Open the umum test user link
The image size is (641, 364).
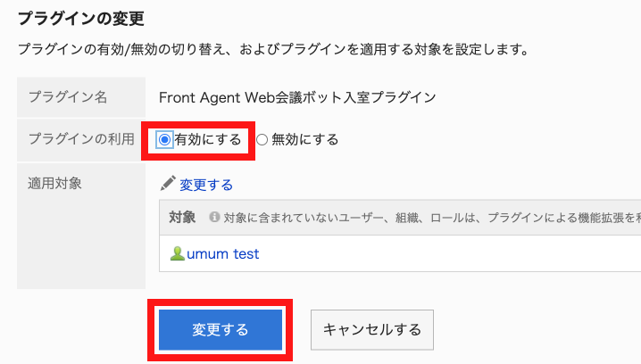point(223,254)
